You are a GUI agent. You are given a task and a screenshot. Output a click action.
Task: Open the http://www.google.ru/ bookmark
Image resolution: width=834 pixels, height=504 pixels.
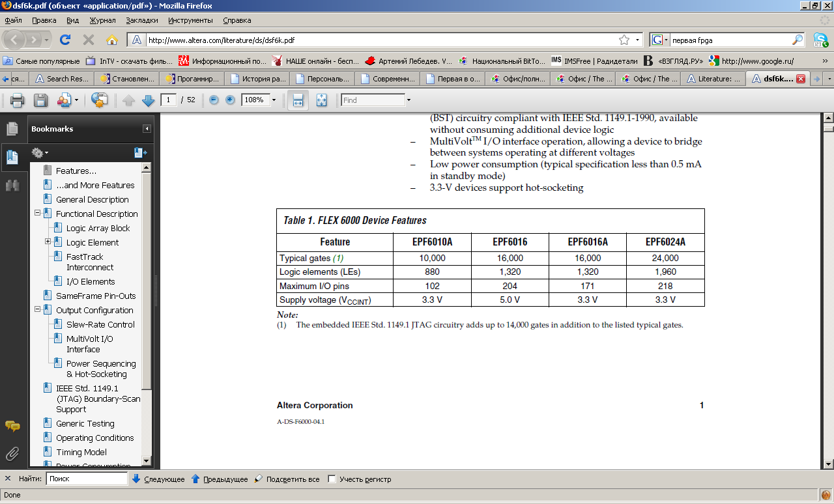(751, 61)
